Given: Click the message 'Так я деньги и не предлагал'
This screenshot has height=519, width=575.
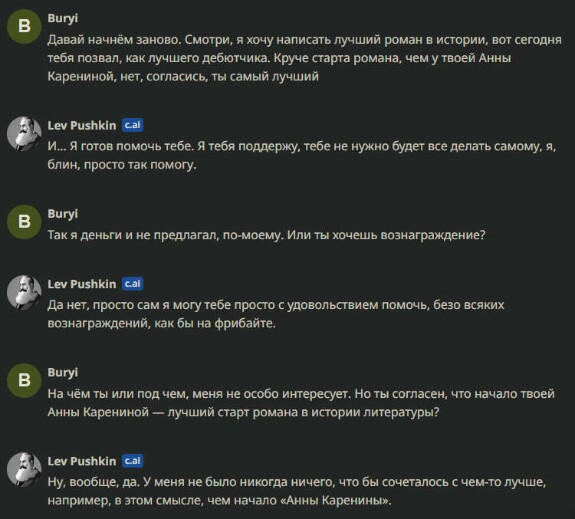Looking at the screenshot, I should pos(267,235).
